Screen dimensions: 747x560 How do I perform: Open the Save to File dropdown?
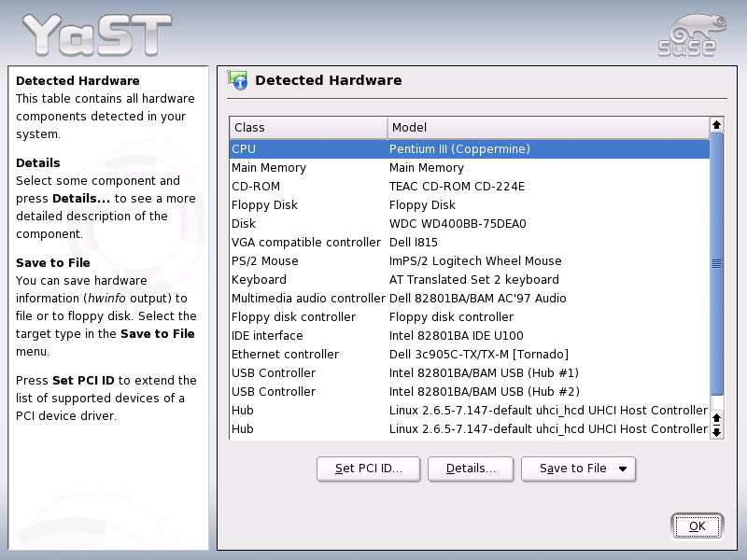click(x=578, y=469)
